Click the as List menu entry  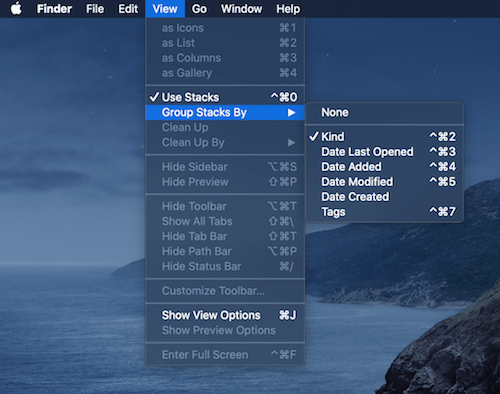[x=225, y=43]
